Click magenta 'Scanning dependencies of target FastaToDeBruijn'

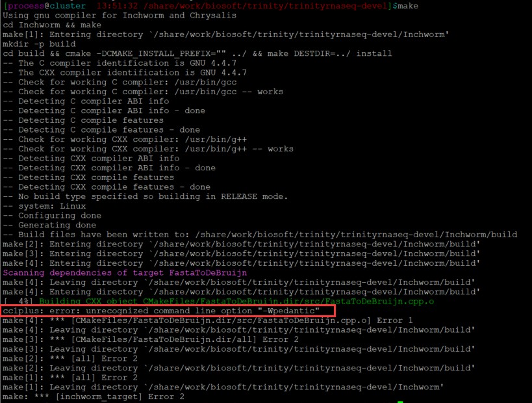[x=125, y=272]
